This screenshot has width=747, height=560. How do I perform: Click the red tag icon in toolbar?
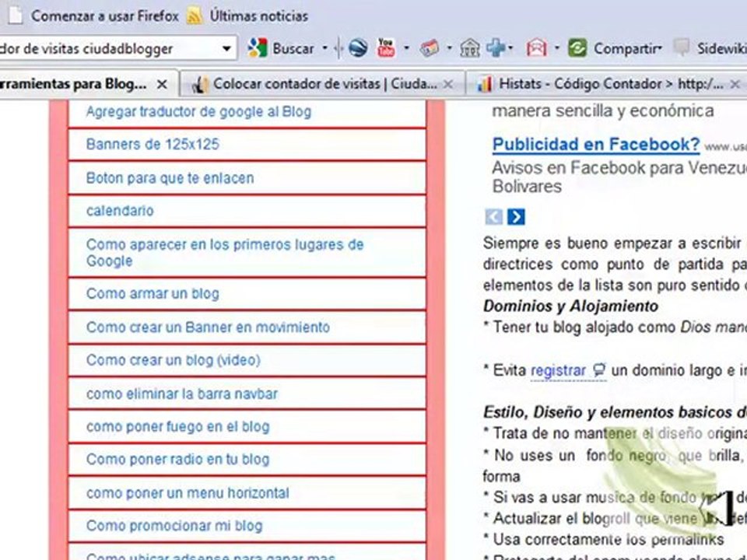coord(430,48)
